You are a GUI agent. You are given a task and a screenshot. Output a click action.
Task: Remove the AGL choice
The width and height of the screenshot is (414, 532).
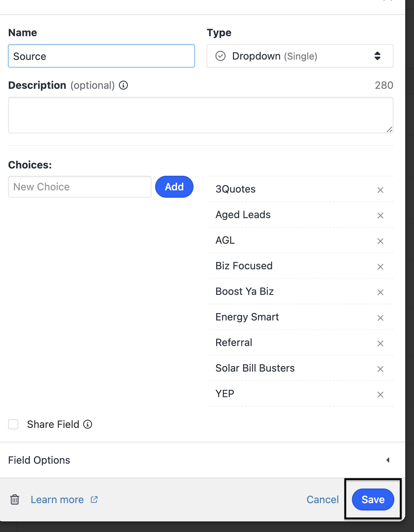(380, 241)
